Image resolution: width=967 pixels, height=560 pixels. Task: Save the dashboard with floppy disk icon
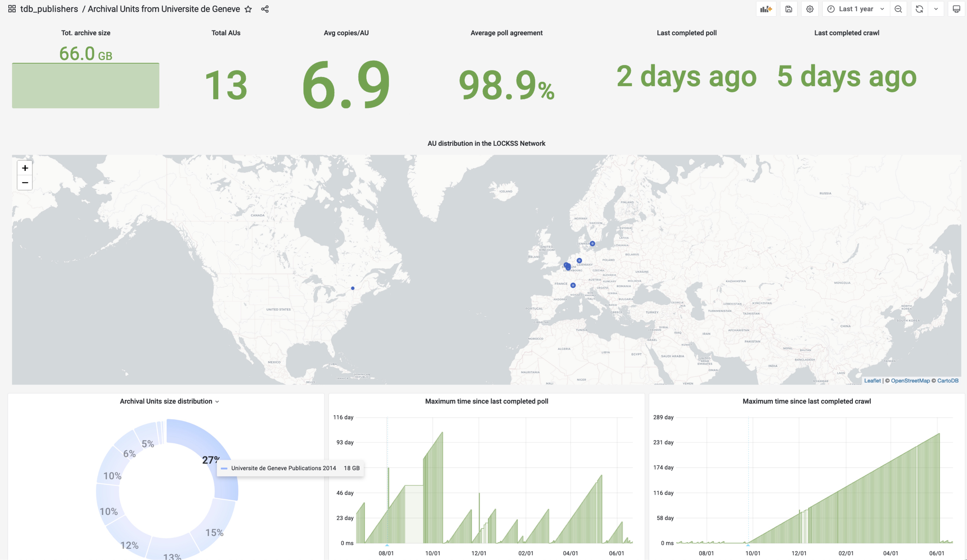[789, 9]
